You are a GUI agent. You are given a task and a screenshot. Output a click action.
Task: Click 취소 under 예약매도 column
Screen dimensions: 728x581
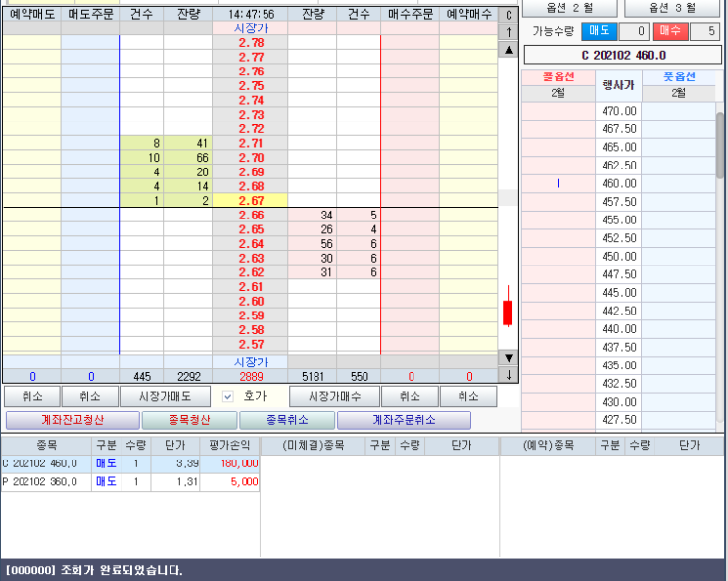[32, 396]
